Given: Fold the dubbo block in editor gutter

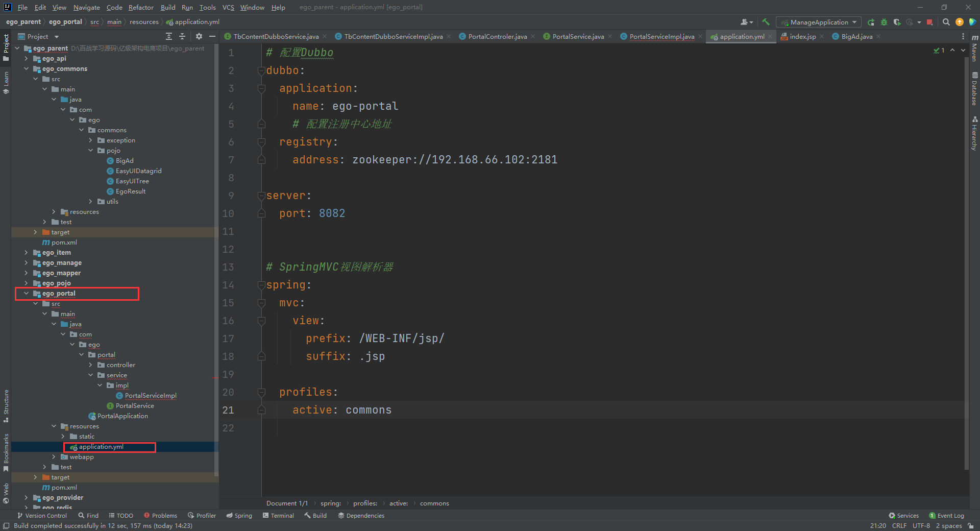Looking at the screenshot, I should click(261, 70).
